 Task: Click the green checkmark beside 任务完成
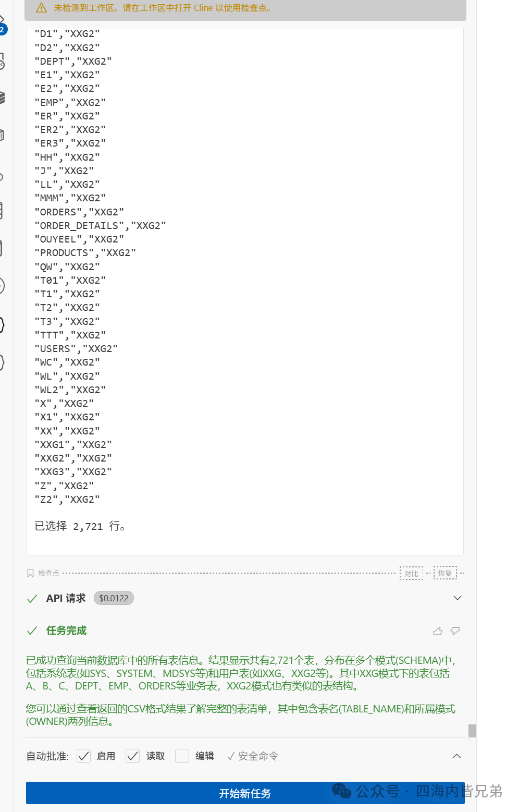[x=32, y=631]
